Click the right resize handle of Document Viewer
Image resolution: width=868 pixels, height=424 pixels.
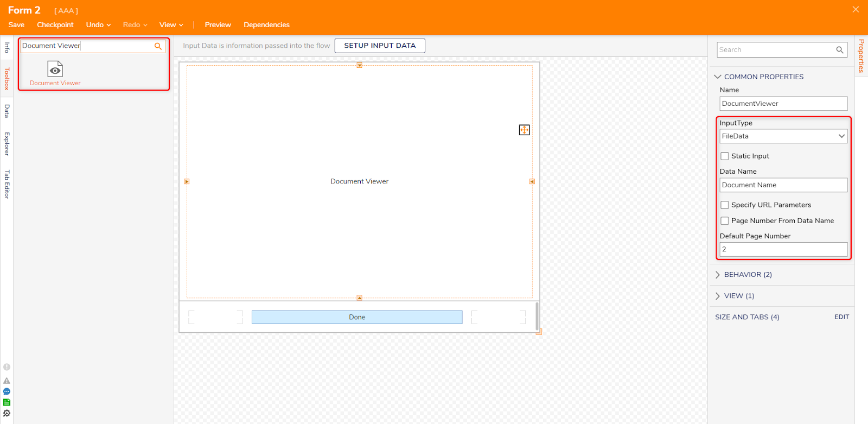point(532,181)
